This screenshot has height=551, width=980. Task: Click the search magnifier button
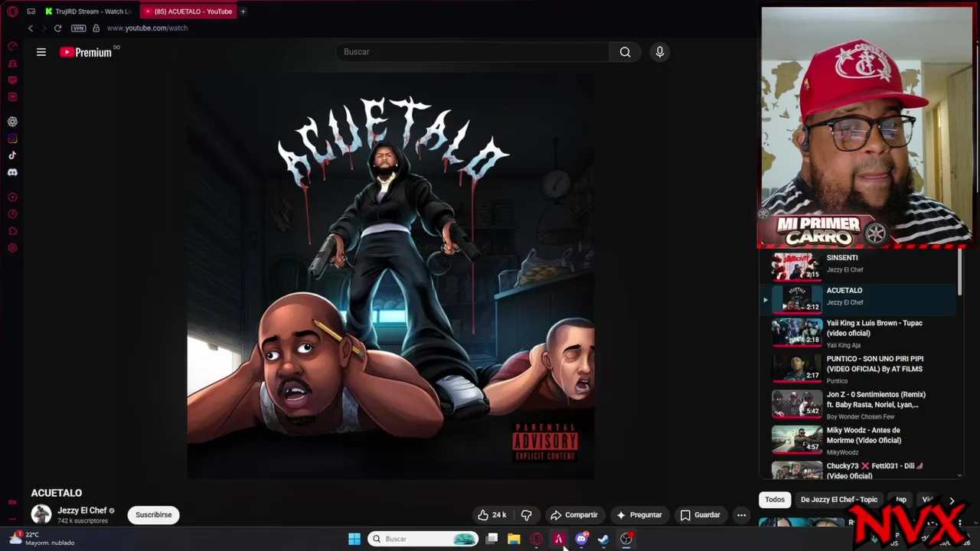click(625, 52)
